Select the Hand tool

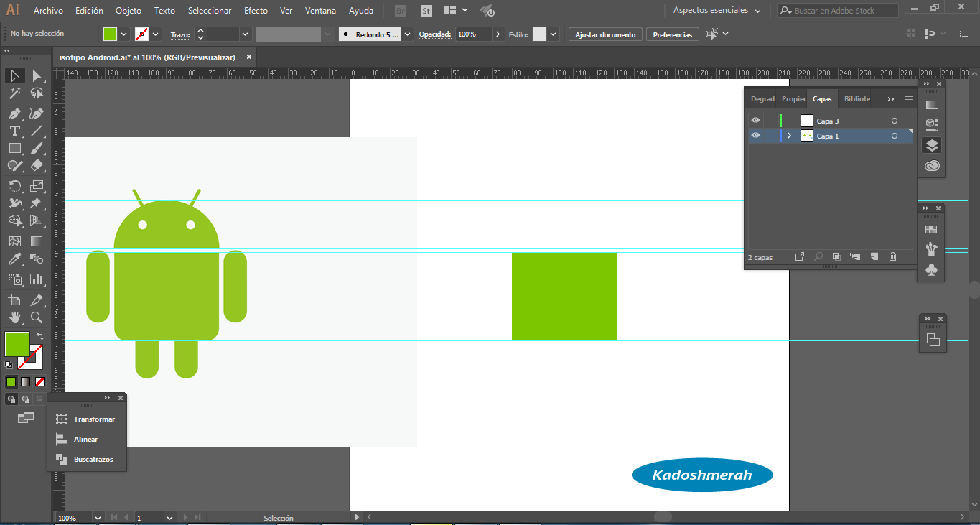coord(14,317)
